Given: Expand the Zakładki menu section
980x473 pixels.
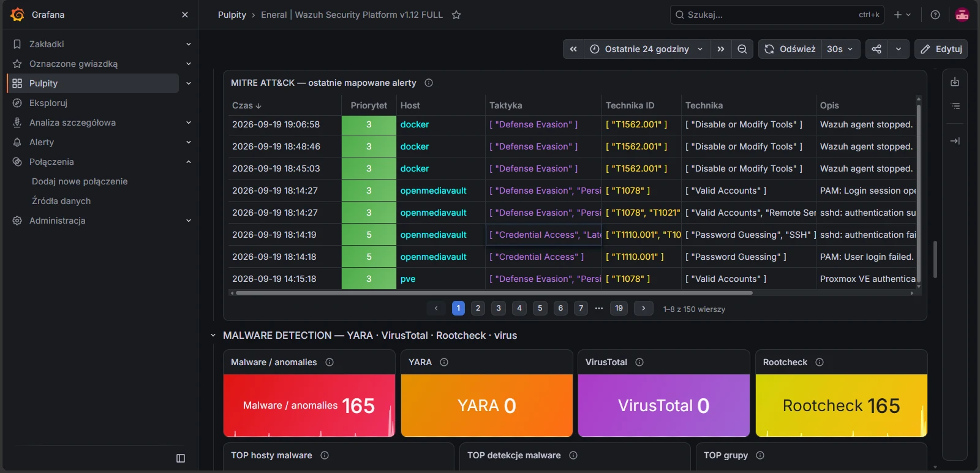Looking at the screenshot, I should point(189,44).
